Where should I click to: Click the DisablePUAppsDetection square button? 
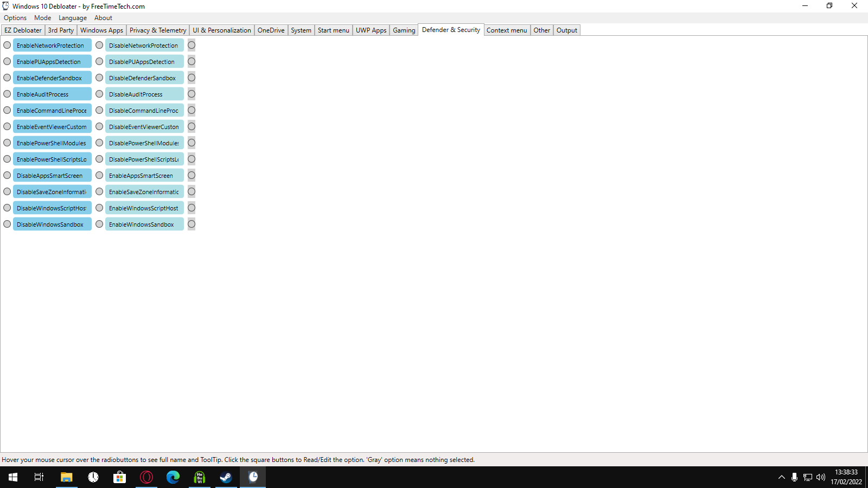[144, 61]
